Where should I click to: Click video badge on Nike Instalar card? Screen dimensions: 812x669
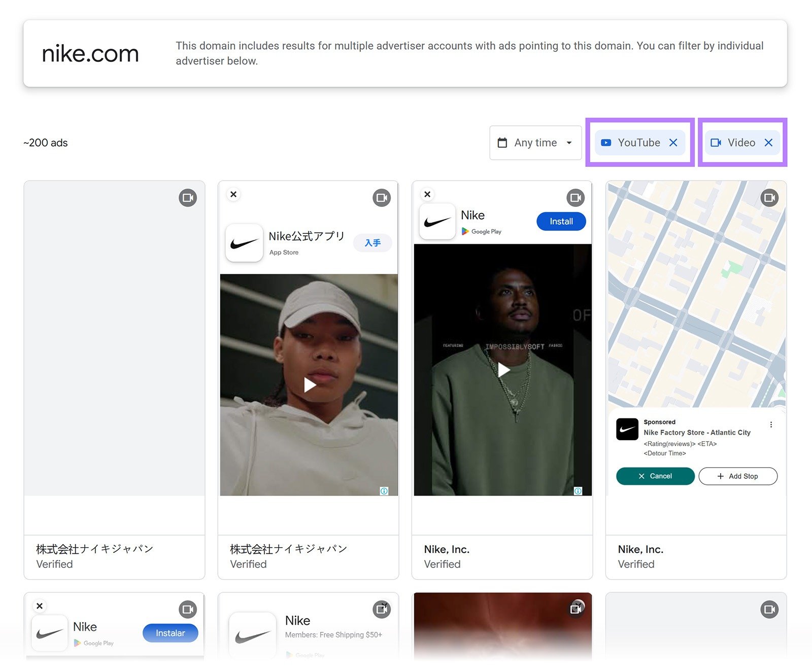[x=188, y=610]
